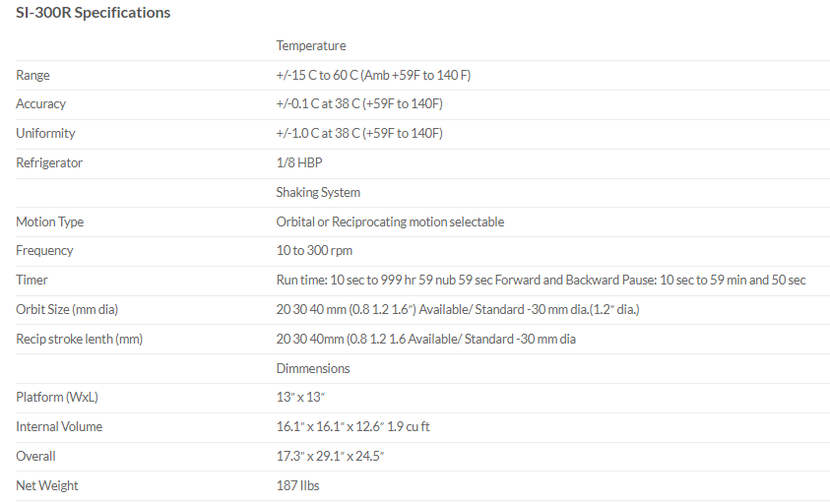The image size is (830, 504).
Task: Click the SI-300R Specifications heading
Action: click(x=94, y=13)
